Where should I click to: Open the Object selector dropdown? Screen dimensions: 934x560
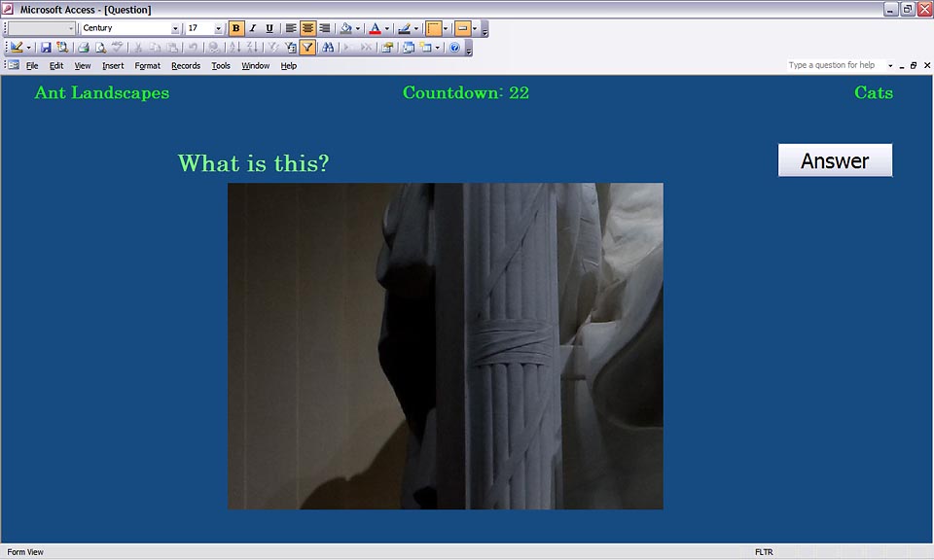pos(71,28)
